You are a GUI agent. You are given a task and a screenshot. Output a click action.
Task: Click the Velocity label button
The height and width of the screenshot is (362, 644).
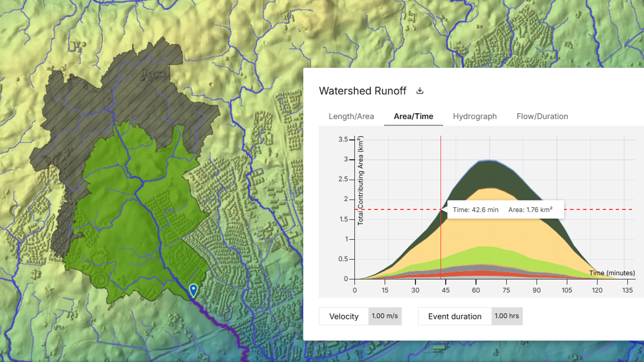coord(344,316)
